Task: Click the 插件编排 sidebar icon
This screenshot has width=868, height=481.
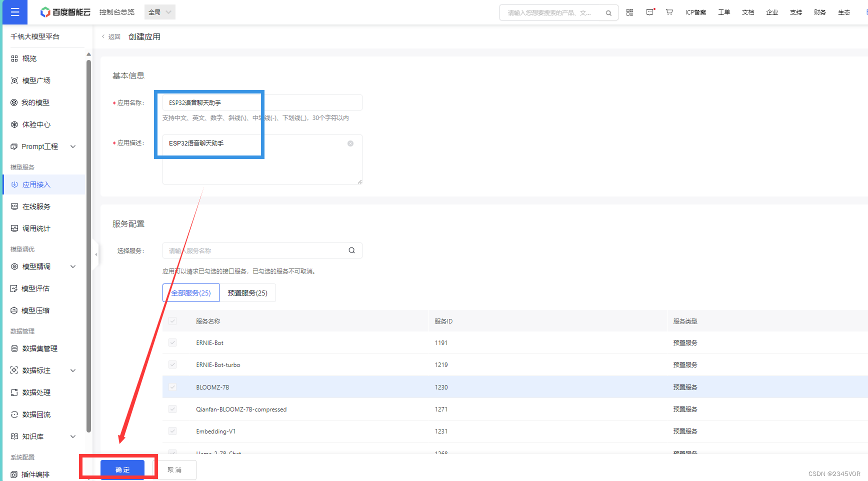Action: [x=14, y=474]
